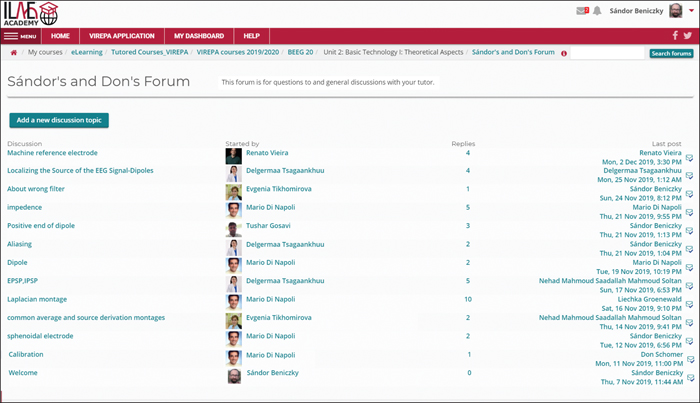Add a new discussion topic
The image size is (700, 403).
coord(59,120)
